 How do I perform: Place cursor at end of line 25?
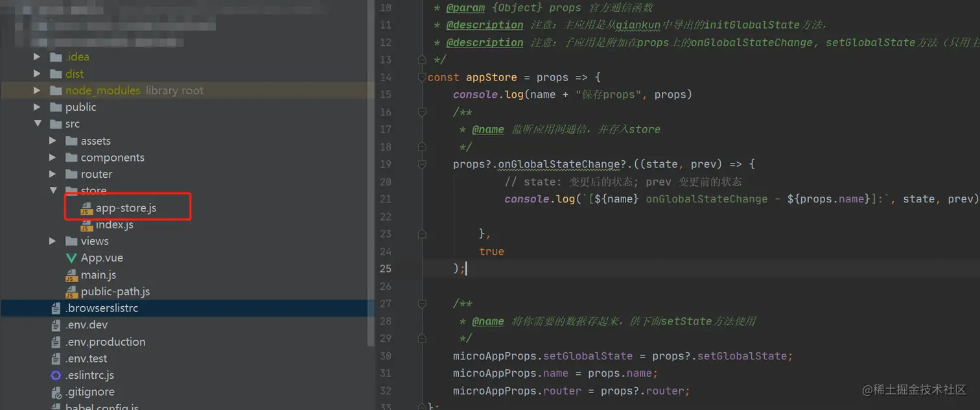467,269
